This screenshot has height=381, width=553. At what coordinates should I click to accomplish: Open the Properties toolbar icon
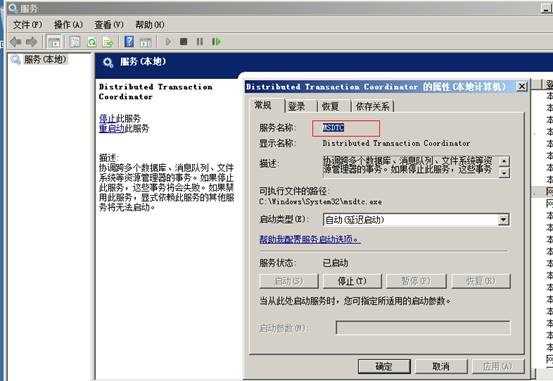point(75,42)
